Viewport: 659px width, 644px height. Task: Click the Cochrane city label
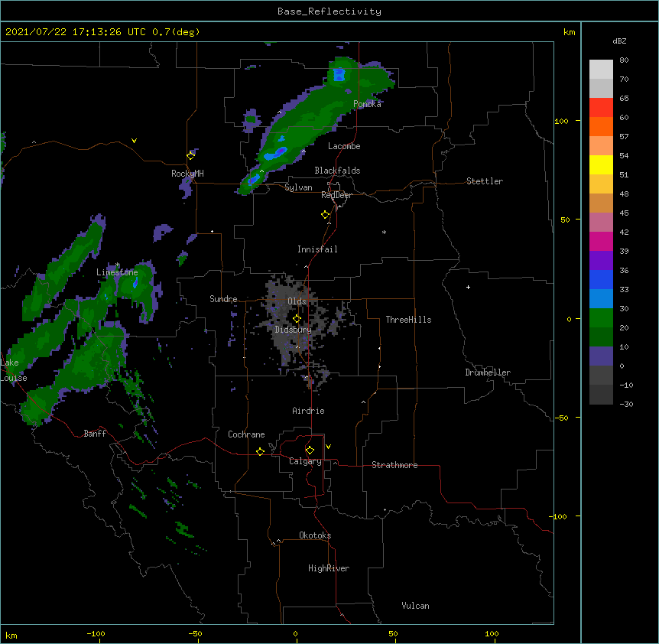pos(246,434)
